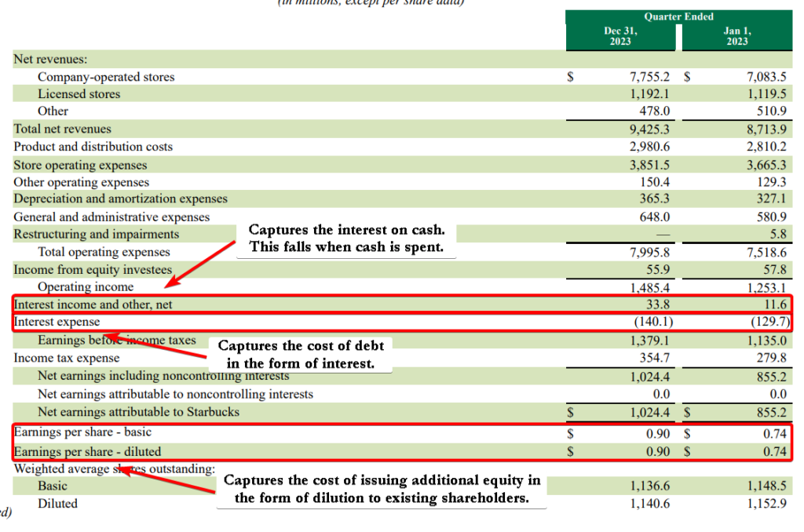804x532 pixels.
Task: Click the value 7,755.2 for company-operated stores
Action: [x=649, y=77]
